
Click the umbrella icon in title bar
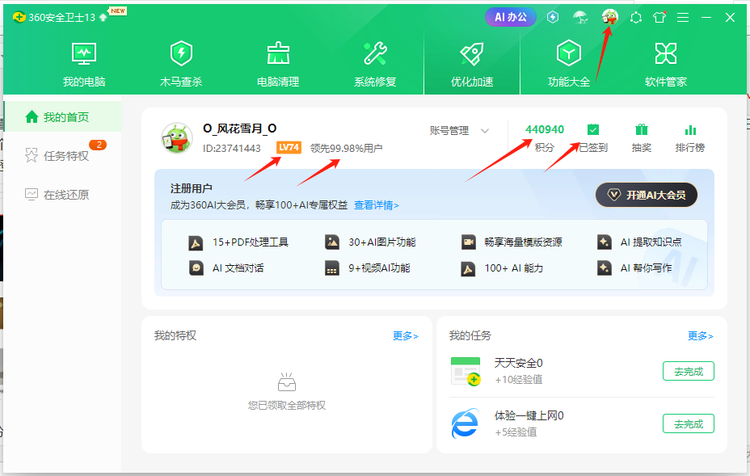click(x=580, y=17)
